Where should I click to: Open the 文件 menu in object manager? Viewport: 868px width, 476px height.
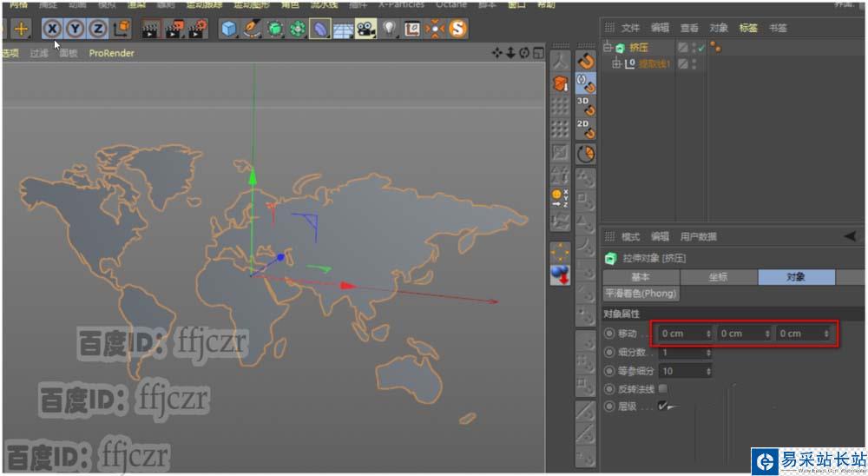[x=630, y=28]
